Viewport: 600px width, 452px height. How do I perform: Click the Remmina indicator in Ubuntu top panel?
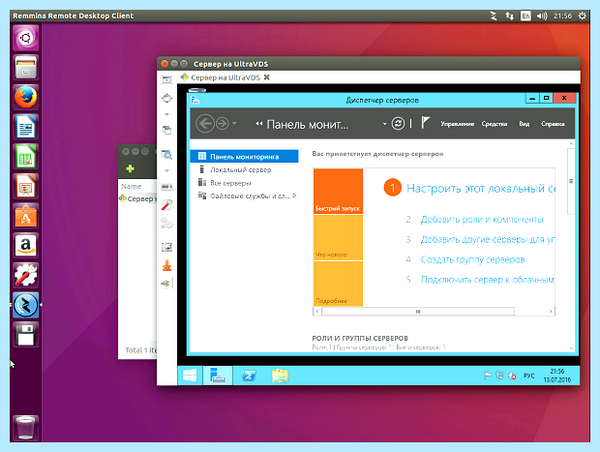pyautogui.click(x=494, y=16)
